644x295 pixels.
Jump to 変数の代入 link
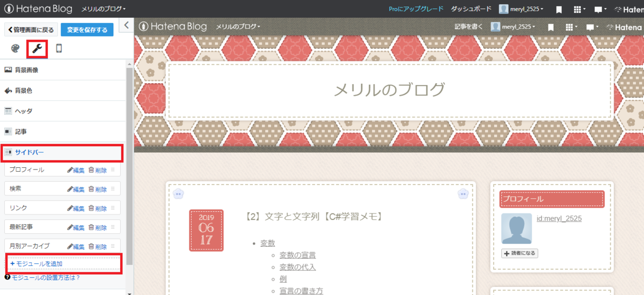(x=297, y=267)
